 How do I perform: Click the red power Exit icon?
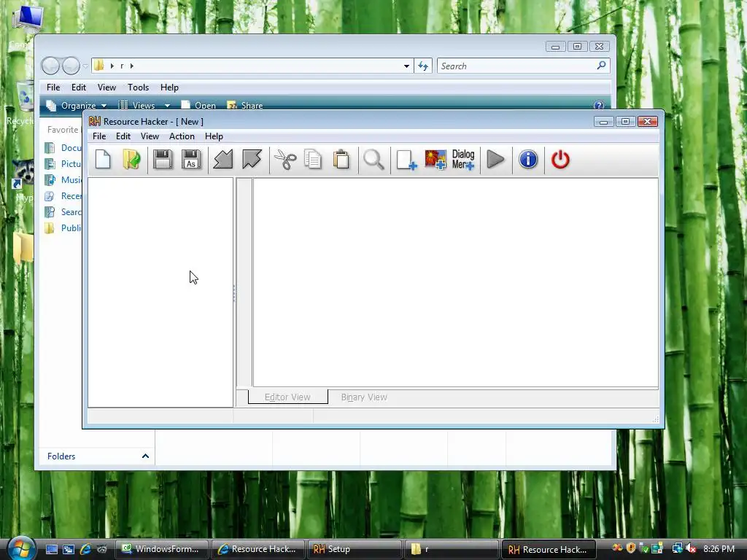coord(560,160)
